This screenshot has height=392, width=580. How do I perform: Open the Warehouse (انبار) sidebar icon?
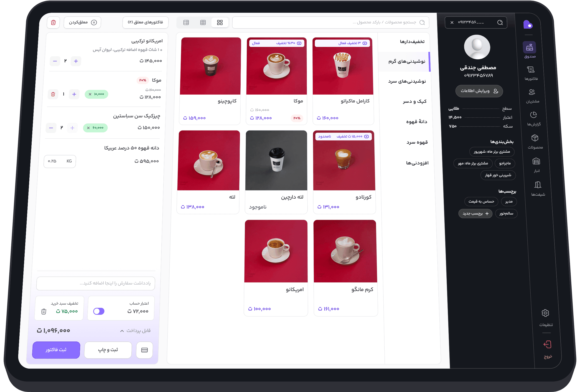tap(536, 162)
